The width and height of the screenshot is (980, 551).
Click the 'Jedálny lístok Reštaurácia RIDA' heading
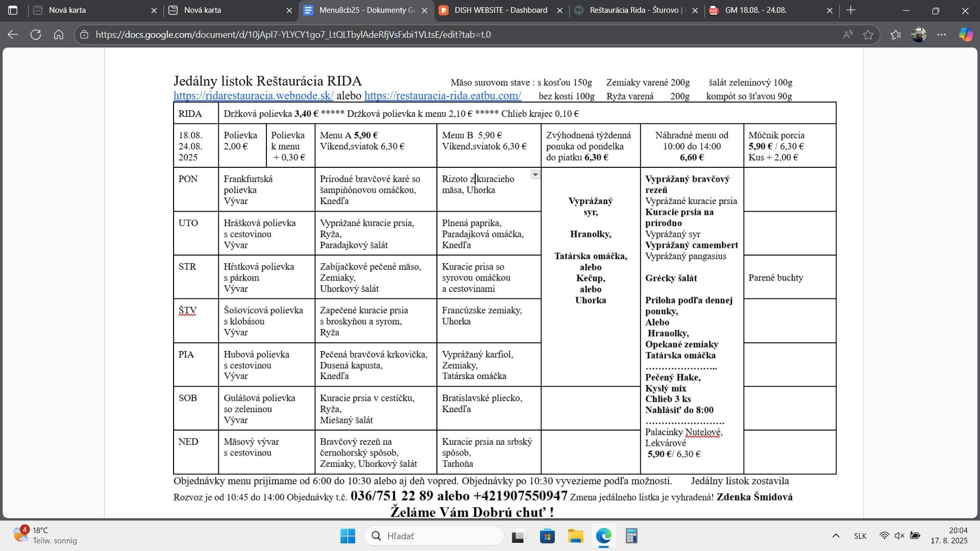[x=267, y=81]
